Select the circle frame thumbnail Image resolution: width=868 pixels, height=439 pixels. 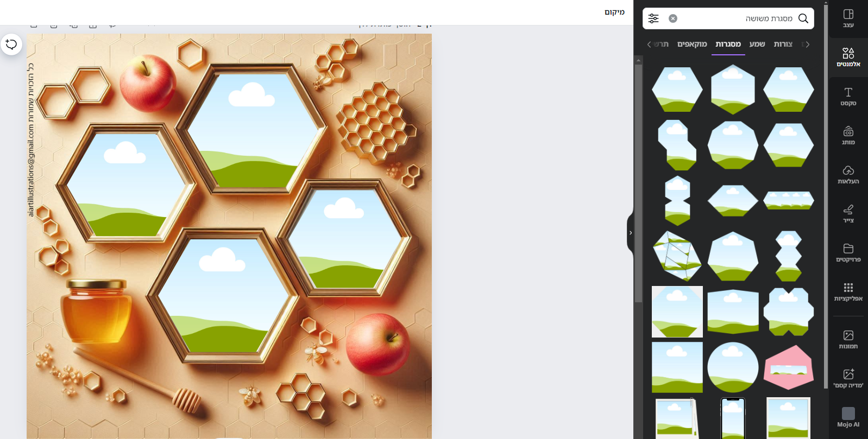click(x=733, y=367)
